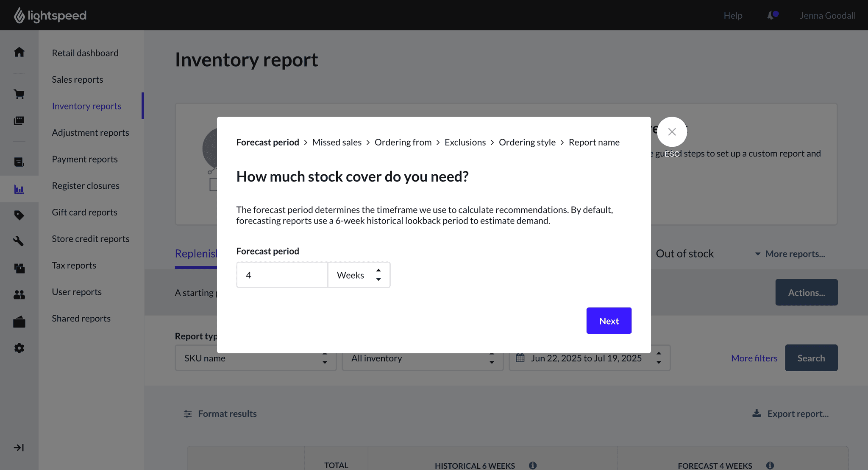The height and width of the screenshot is (470, 868).
Task: Open the shopping cart sales icon
Action: (19, 94)
